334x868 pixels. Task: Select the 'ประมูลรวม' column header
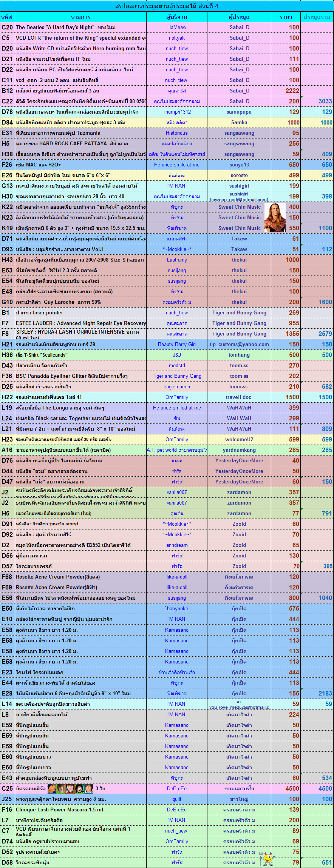[317, 17]
